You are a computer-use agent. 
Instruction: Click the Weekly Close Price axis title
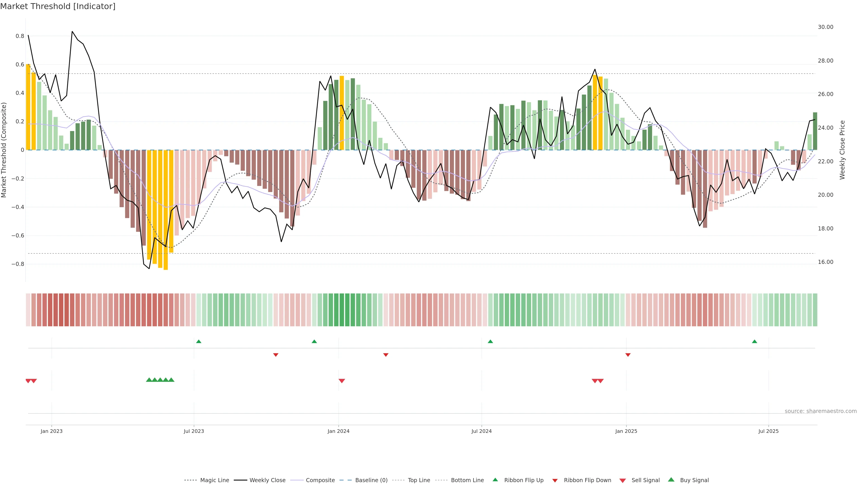pos(842,150)
